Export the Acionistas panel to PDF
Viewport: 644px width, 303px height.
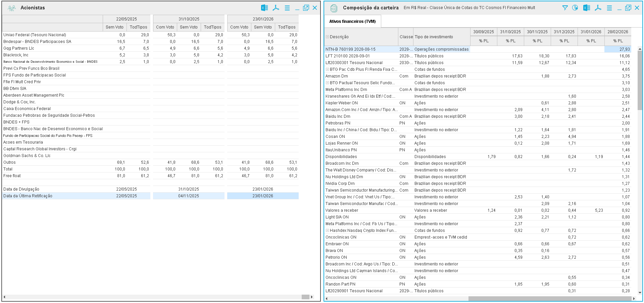[276, 8]
